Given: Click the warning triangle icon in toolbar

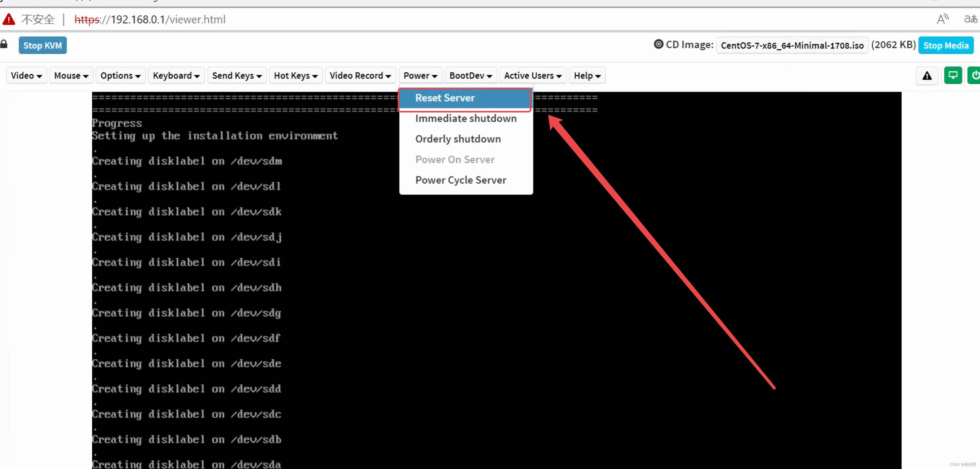Looking at the screenshot, I should pyautogui.click(x=927, y=76).
